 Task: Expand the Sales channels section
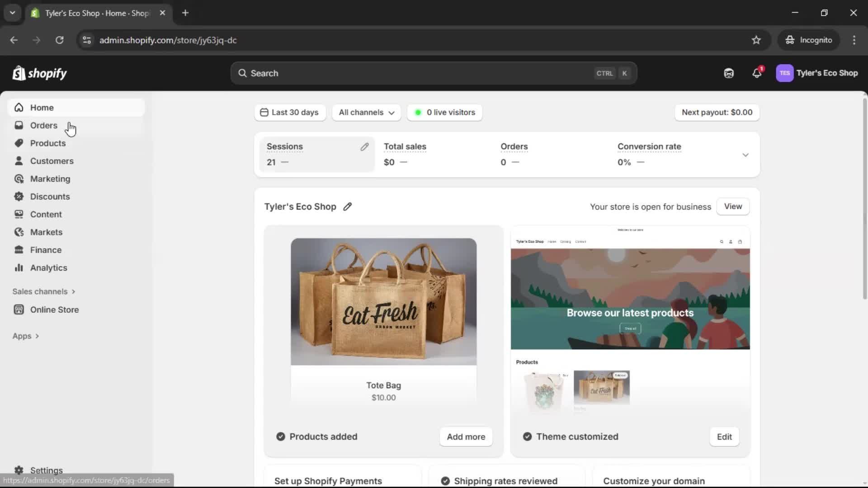point(44,291)
